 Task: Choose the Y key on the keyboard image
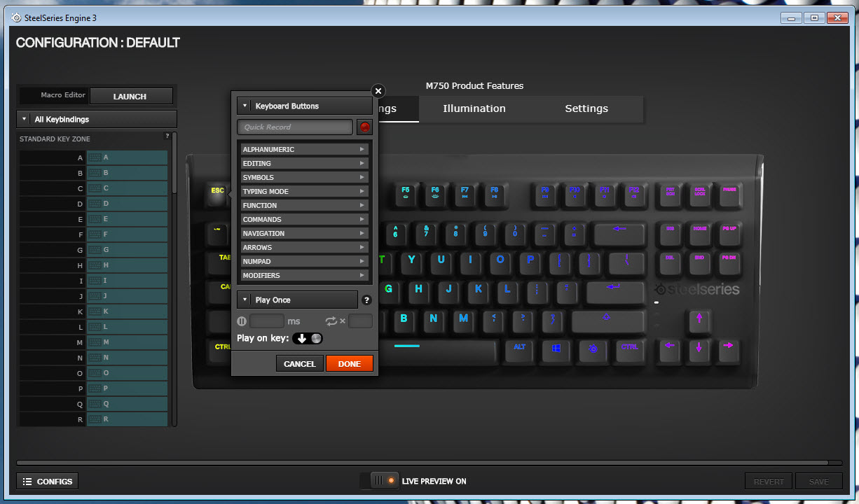click(x=412, y=262)
